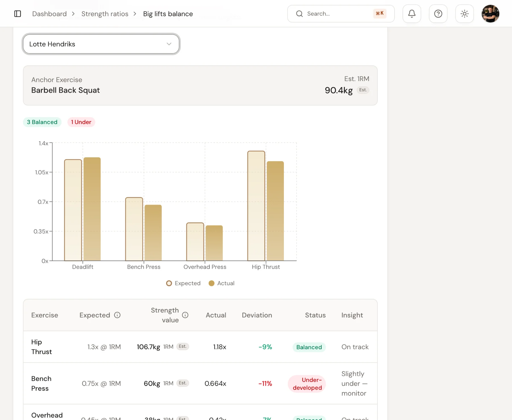Click the Deviation column header
Screen dimensions: 512x420
(x=257, y=315)
